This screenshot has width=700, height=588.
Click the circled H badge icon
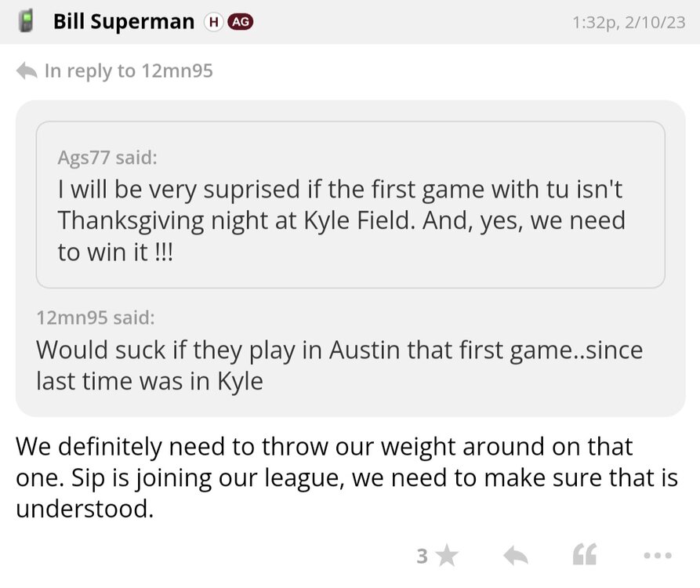point(212,23)
